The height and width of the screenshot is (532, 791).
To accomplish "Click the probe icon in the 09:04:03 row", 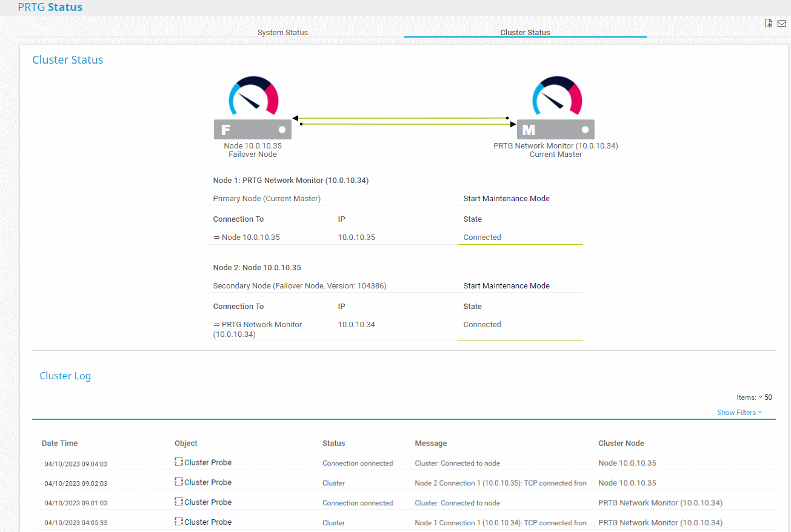I will (179, 462).
